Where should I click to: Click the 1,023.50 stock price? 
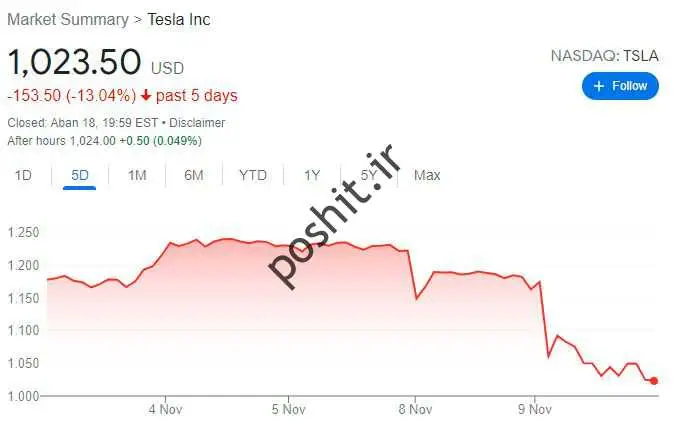click(74, 62)
